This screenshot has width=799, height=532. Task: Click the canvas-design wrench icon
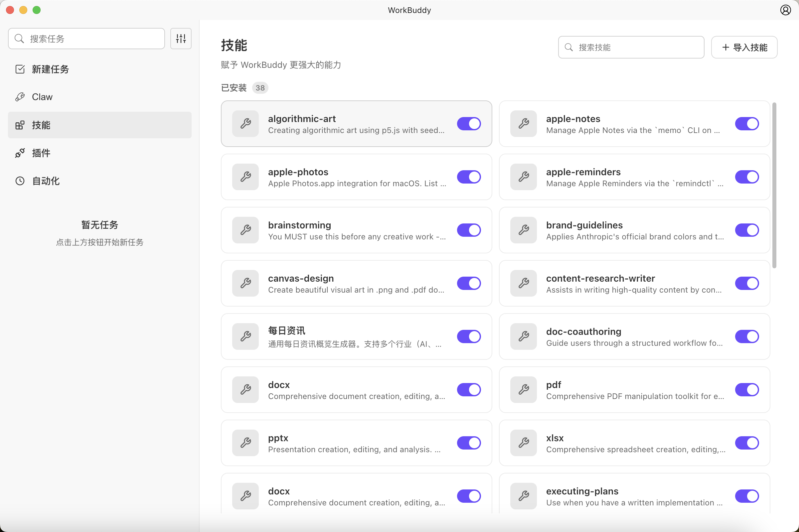[x=245, y=283]
